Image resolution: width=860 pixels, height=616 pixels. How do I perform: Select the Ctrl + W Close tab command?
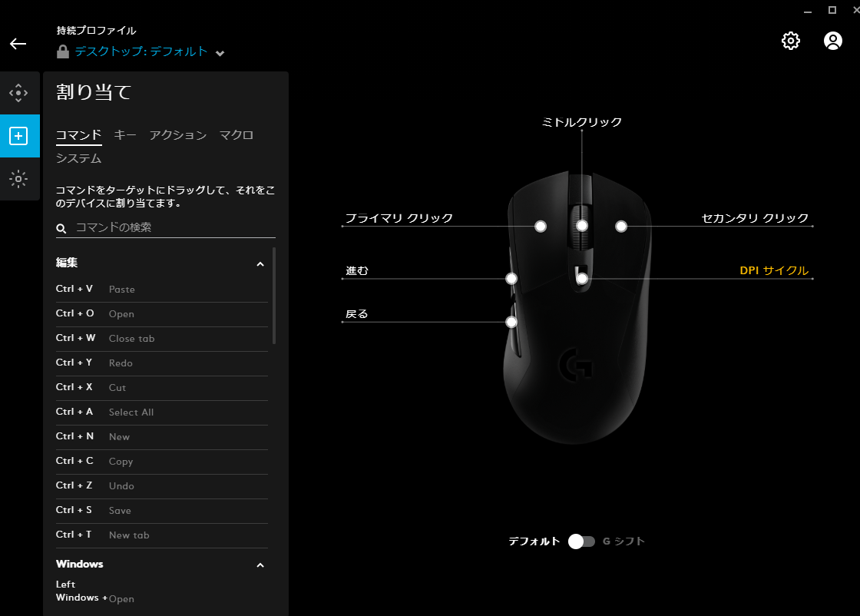pyautogui.click(x=162, y=339)
